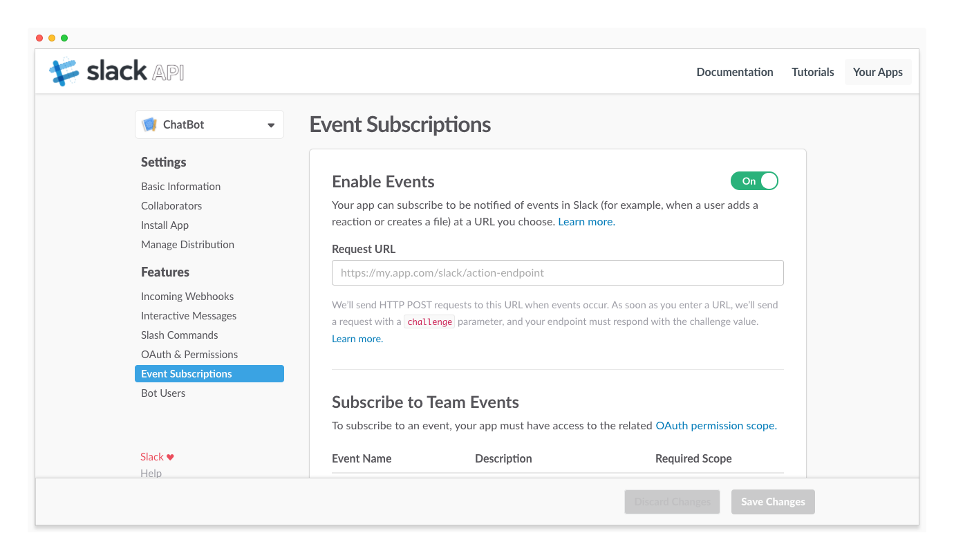Image resolution: width=954 pixels, height=560 pixels.
Task: Click the Slack API logo
Action: tap(116, 71)
